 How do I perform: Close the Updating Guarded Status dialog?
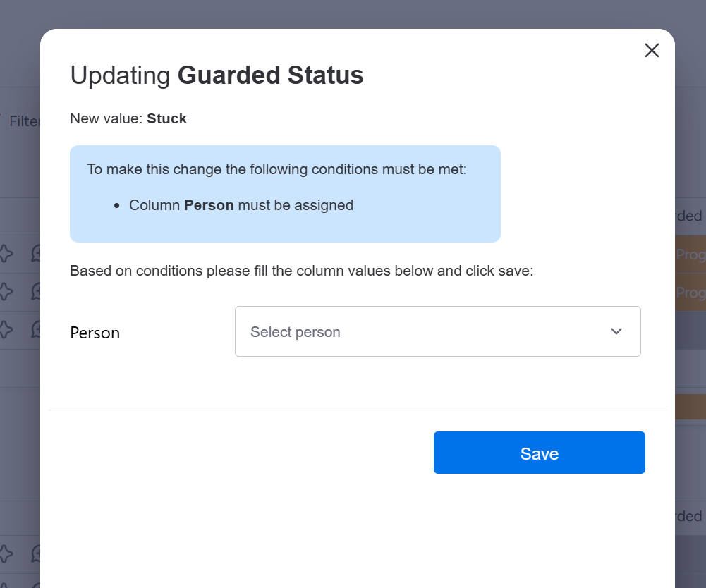coord(651,50)
